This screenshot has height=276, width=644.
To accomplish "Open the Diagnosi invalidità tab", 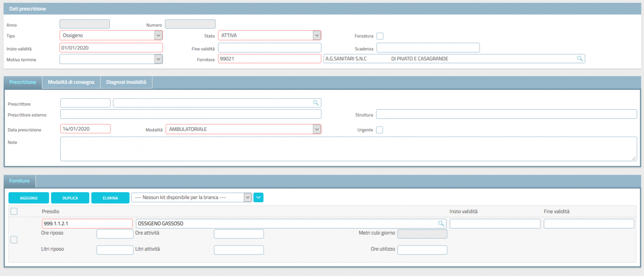I will tap(126, 82).
